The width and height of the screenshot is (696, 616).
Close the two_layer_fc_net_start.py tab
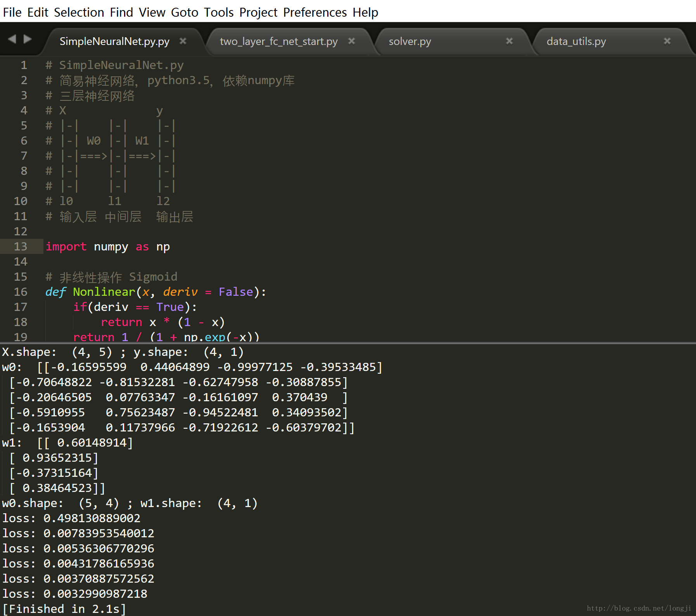(x=352, y=41)
